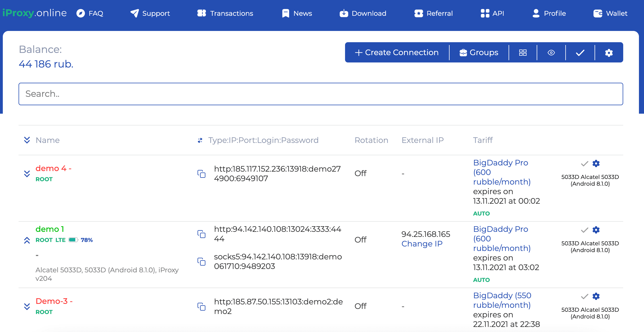
Task: Open the grid view icon next to Groups
Action: [523, 52]
